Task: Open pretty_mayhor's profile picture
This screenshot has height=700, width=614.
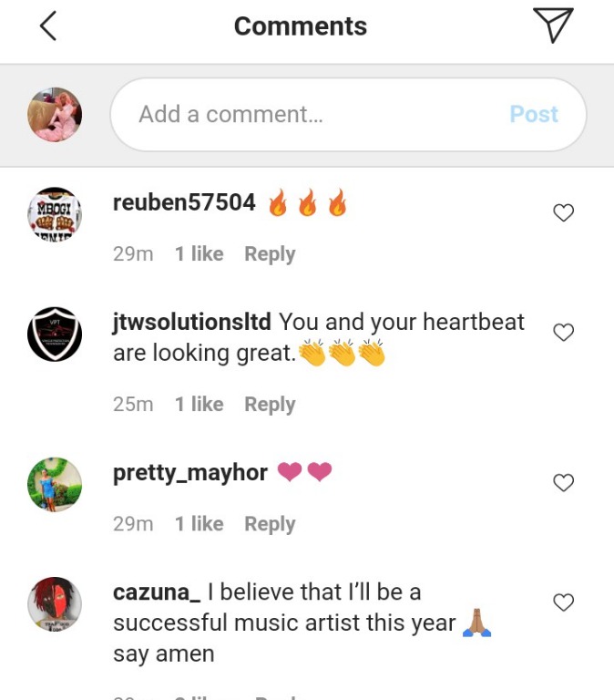Action: pyautogui.click(x=55, y=484)
